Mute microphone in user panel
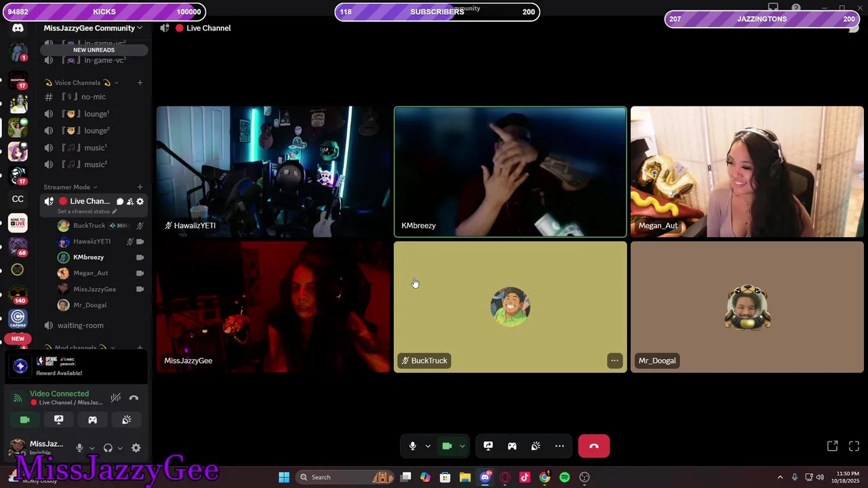 pos(79,448)
